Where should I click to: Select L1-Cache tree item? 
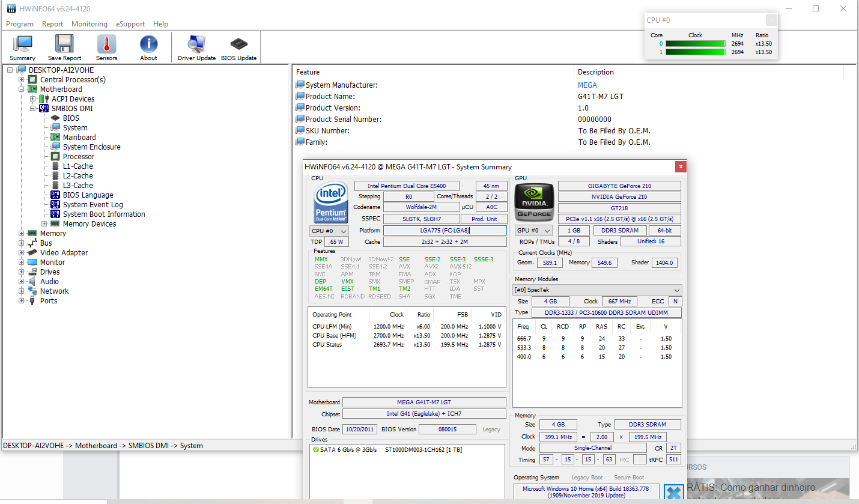[78, 166]
